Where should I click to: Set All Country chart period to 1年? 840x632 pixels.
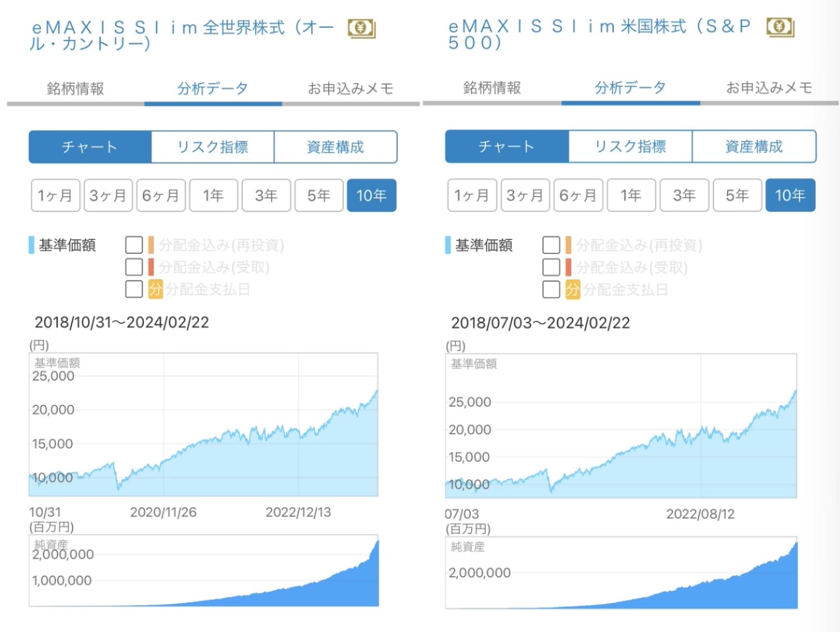point(214,195)
